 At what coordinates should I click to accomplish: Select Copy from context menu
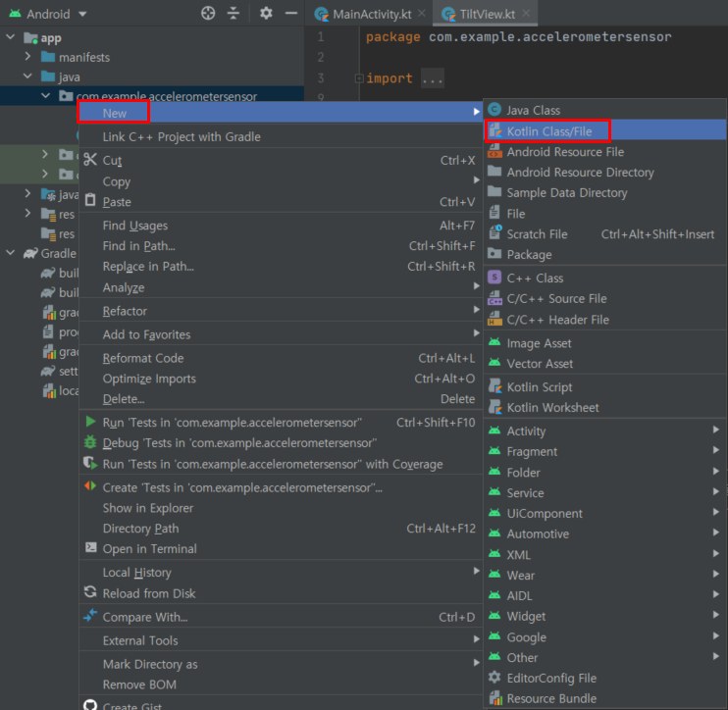coord(281,181)
